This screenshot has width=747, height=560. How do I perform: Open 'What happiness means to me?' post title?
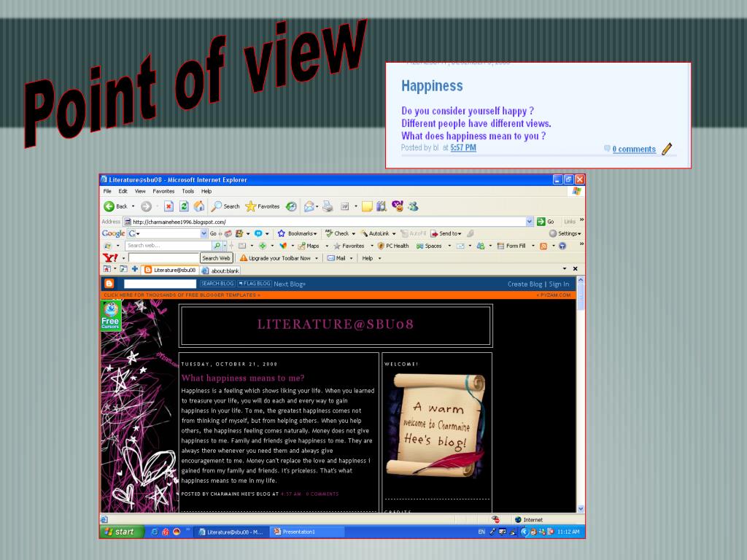point(242,378)
